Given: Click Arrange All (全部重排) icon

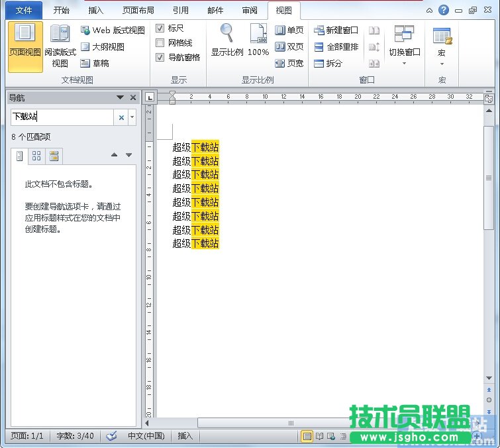Looking at the screenshot, I should pyautogui.click(x=319, y=47).
